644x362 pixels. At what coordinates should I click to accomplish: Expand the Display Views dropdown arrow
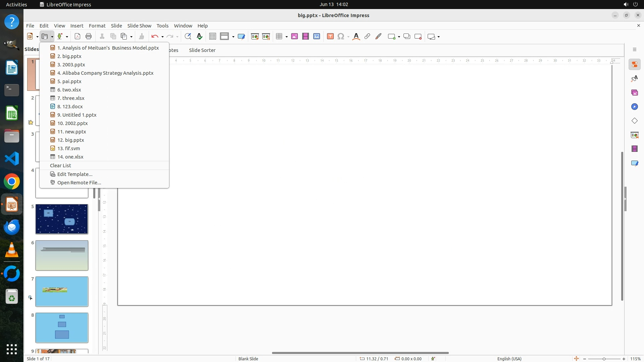click(233, 37)
